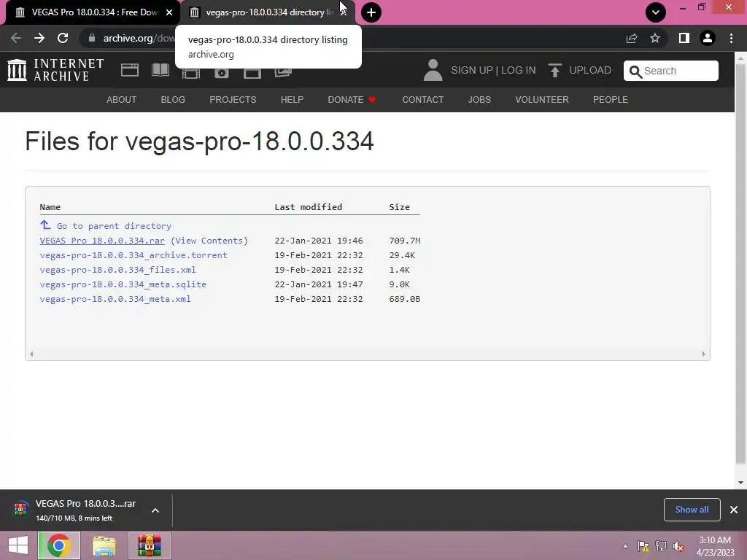747x560 pixels.
Task: Open the JOBS menu item
Action: pos(479,100)
